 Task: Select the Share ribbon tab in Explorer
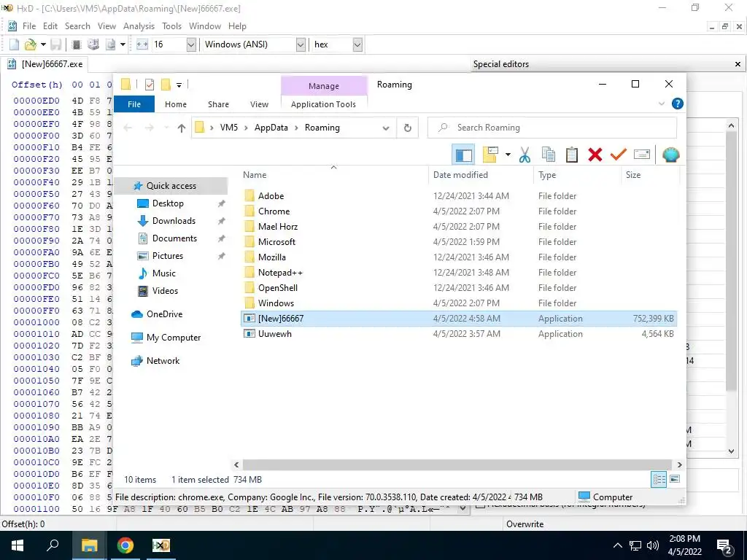point(218,104)
